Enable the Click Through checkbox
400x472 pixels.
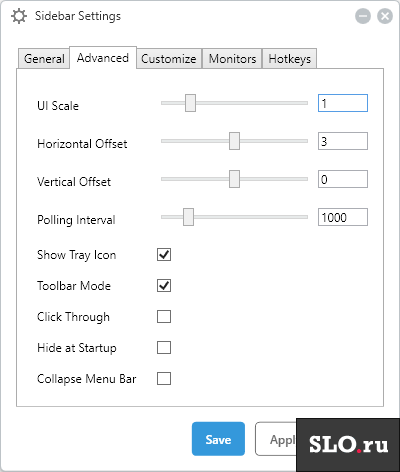coord(164,317)
